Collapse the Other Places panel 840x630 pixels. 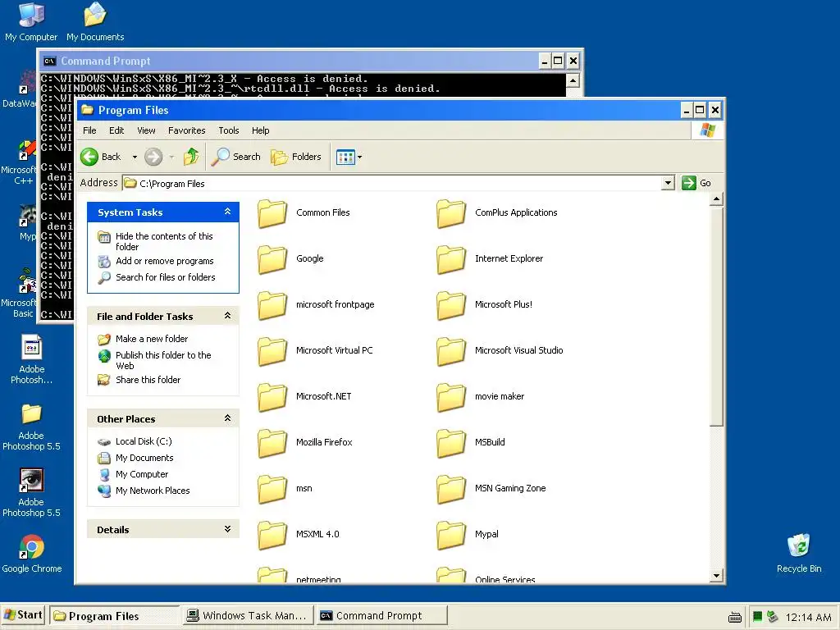click(x=228, y=418)
